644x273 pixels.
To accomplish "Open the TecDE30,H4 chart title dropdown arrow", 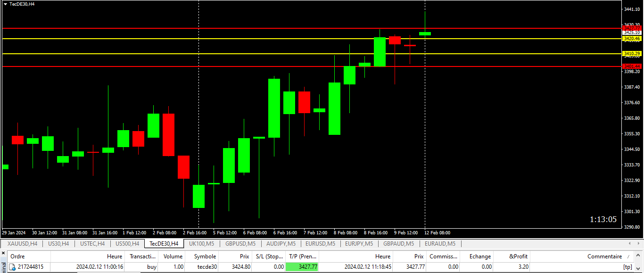I will 5,4.
